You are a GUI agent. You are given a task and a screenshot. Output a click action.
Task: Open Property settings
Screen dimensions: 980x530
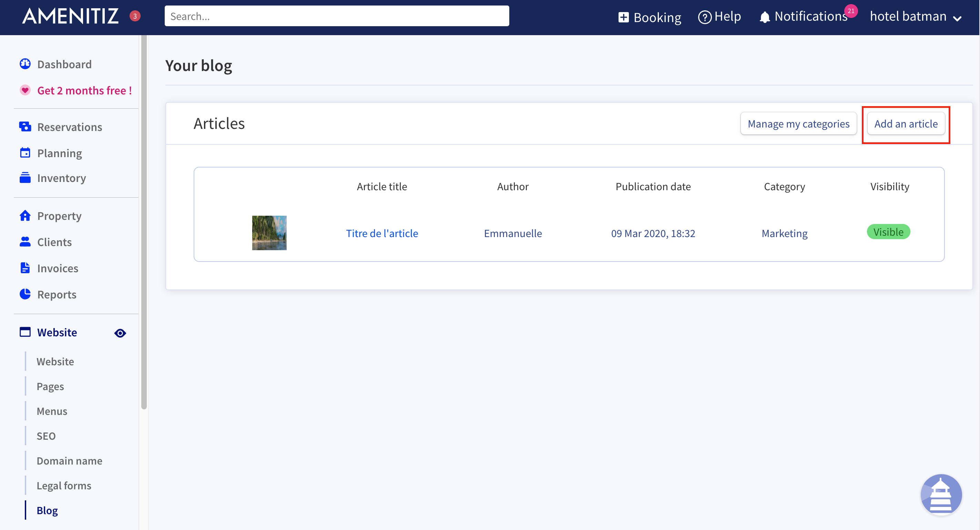click(x=59, y=216)
